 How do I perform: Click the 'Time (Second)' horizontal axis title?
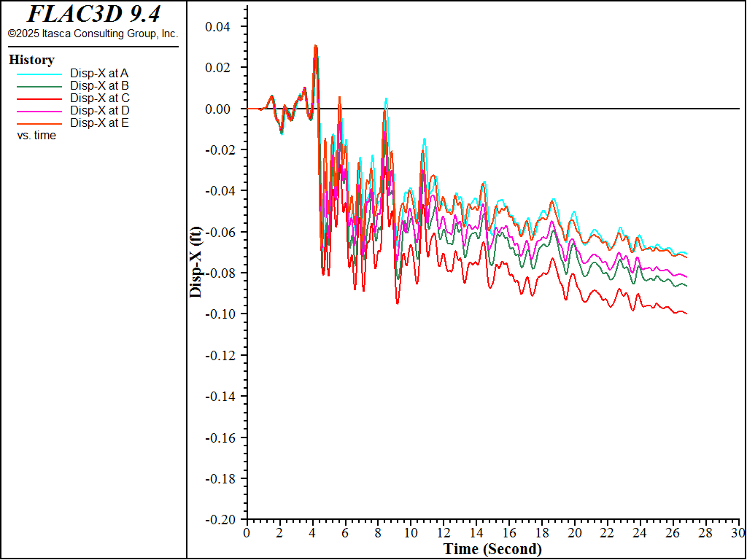click(x=493, y=549)
